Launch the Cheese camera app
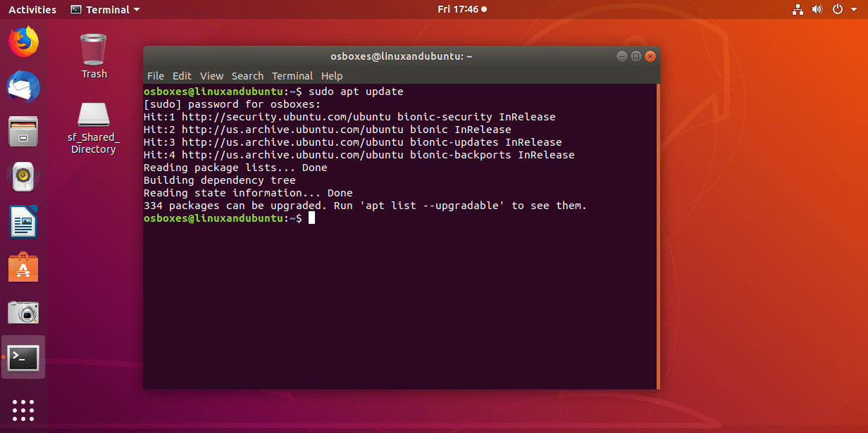The image size is (868, 433). click(x=23, y=313)
